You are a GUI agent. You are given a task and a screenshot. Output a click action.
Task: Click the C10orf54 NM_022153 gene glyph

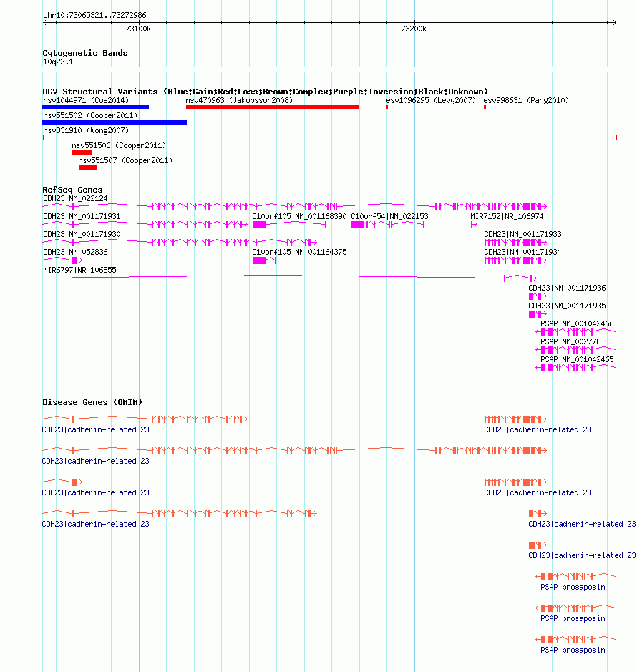(x=388, y=225)
